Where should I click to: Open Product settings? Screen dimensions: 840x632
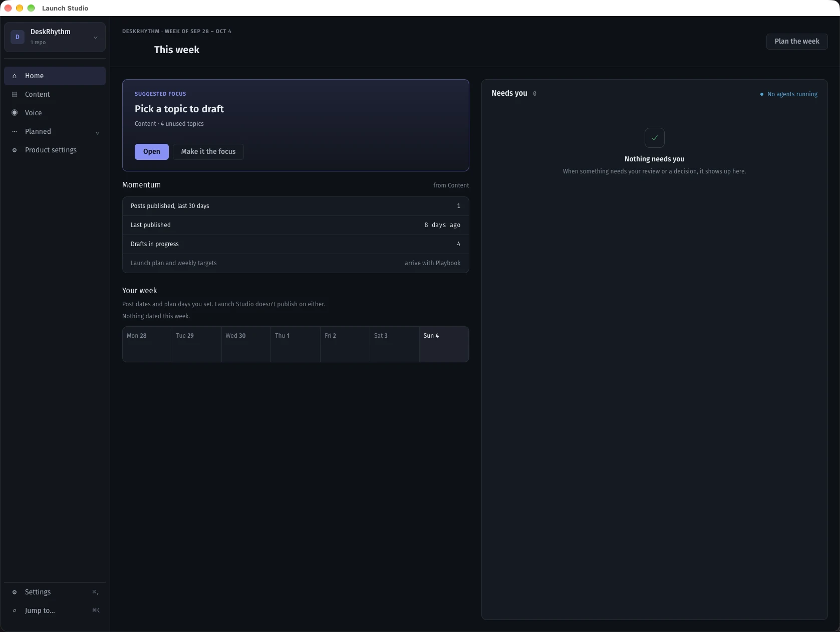pos(55,150)
